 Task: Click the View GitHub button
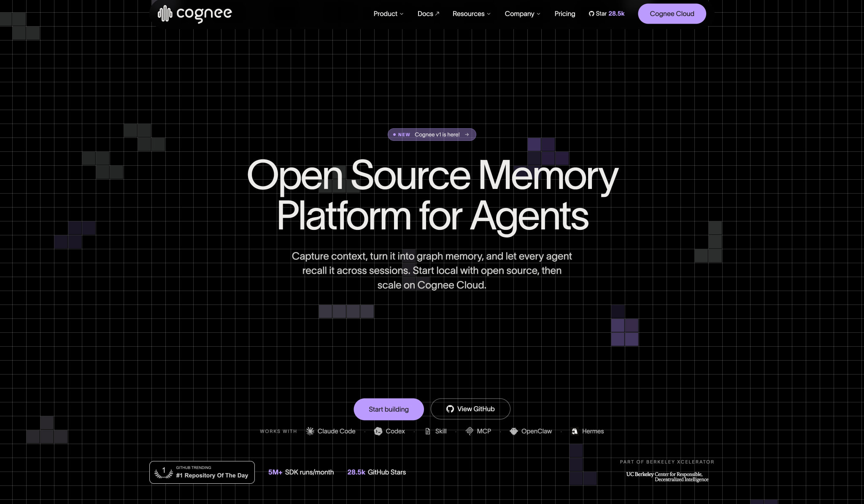[470, 409]
